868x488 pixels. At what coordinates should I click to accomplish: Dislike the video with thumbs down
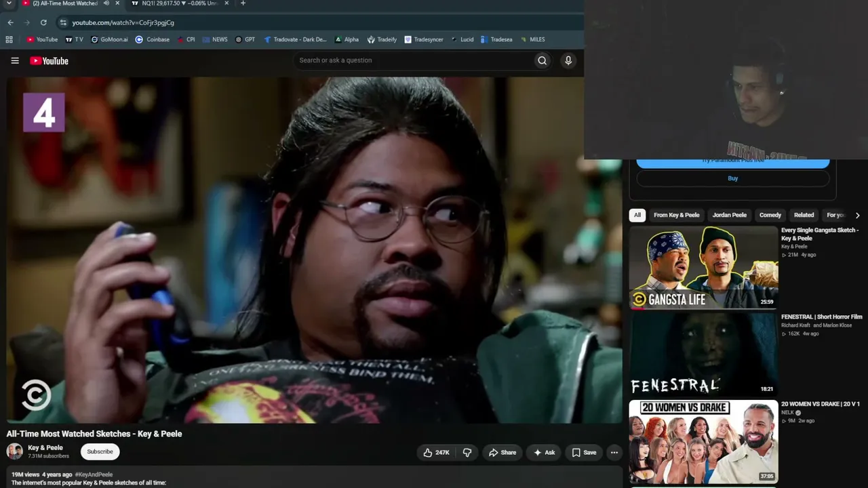coord(467,452)
